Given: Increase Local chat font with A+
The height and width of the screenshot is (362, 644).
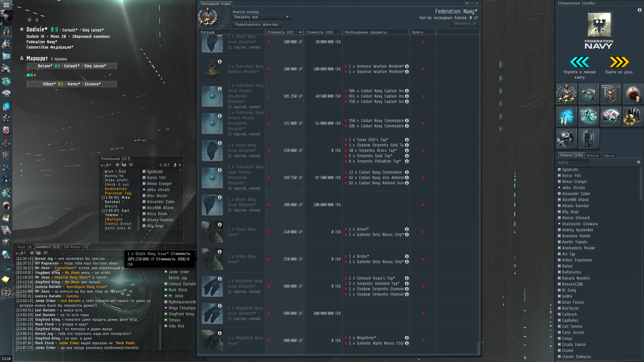Looking at the screenshot, I should pos(108,165).
